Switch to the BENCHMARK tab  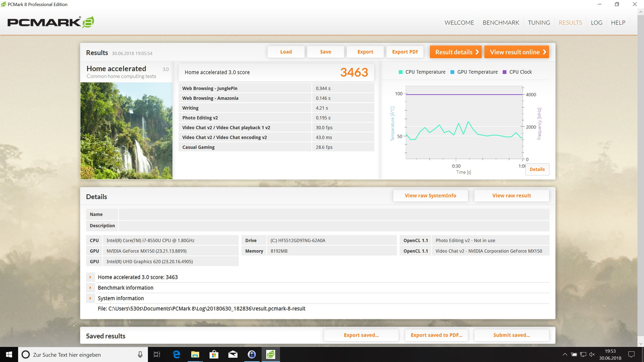[501, 22]
